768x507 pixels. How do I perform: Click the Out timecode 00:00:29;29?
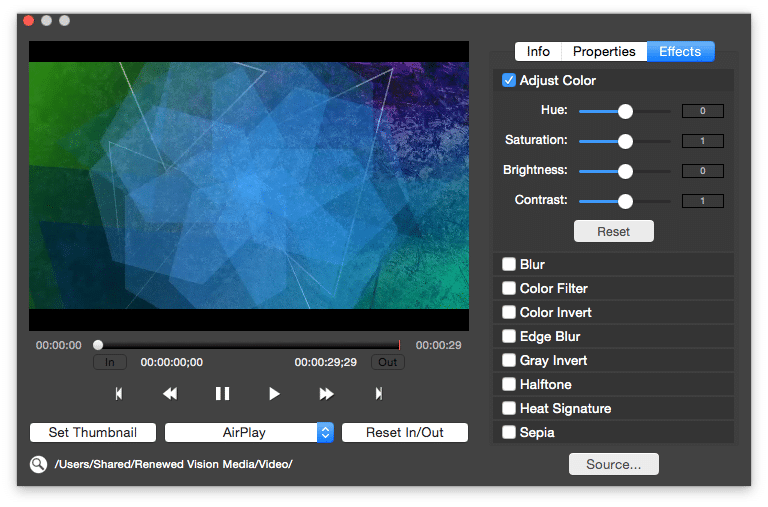(x=325, y=362)
